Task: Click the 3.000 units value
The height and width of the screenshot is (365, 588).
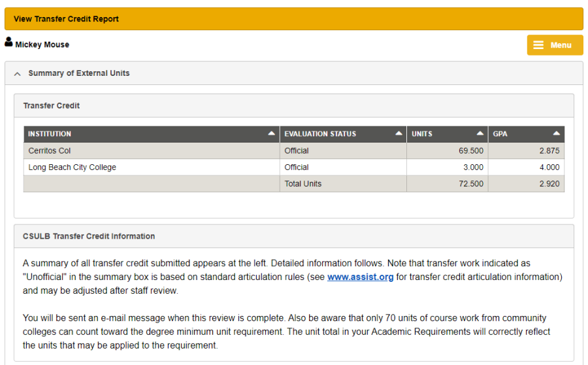Action: tap(473, 167)
